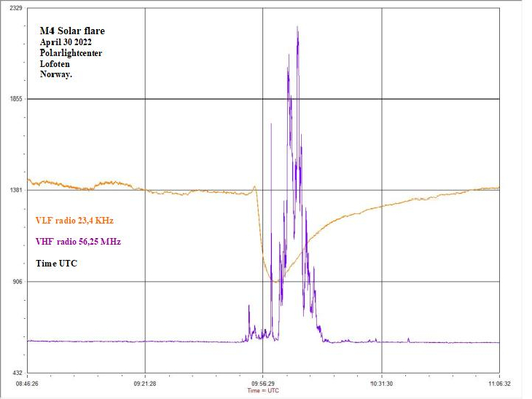
Task: Select the 09:21:28 time axis label
Action: click(145, 383)
